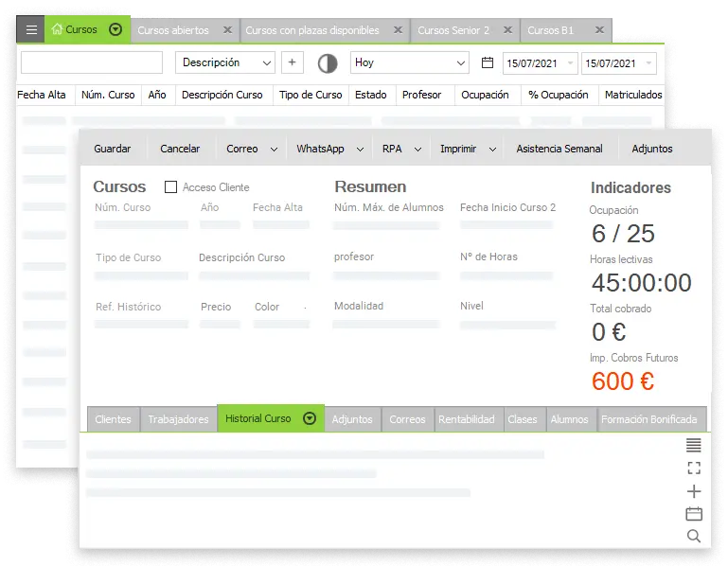The image size is (728, 566).
Task: Switch to the Rentabilidad tab
Action: tap(466, 419)
